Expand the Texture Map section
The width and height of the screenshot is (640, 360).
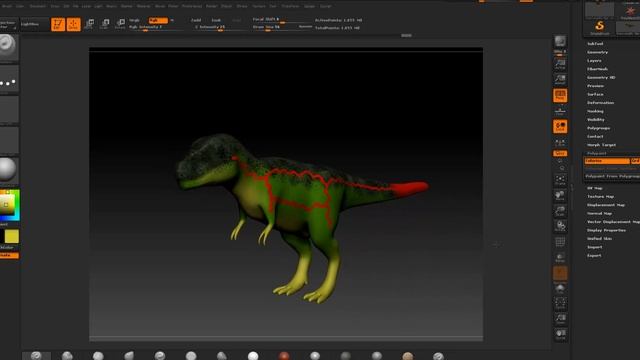(600, 197)
